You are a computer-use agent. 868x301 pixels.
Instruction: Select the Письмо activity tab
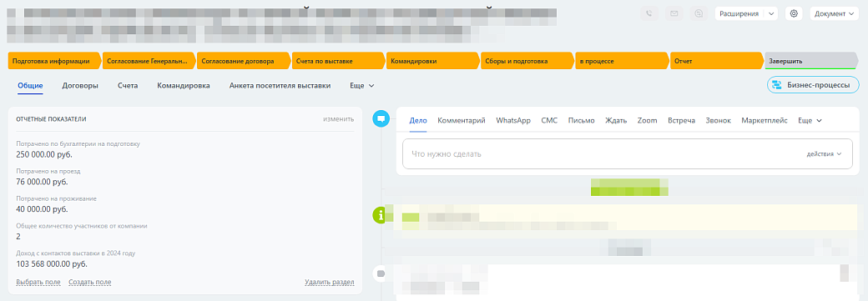581,120
